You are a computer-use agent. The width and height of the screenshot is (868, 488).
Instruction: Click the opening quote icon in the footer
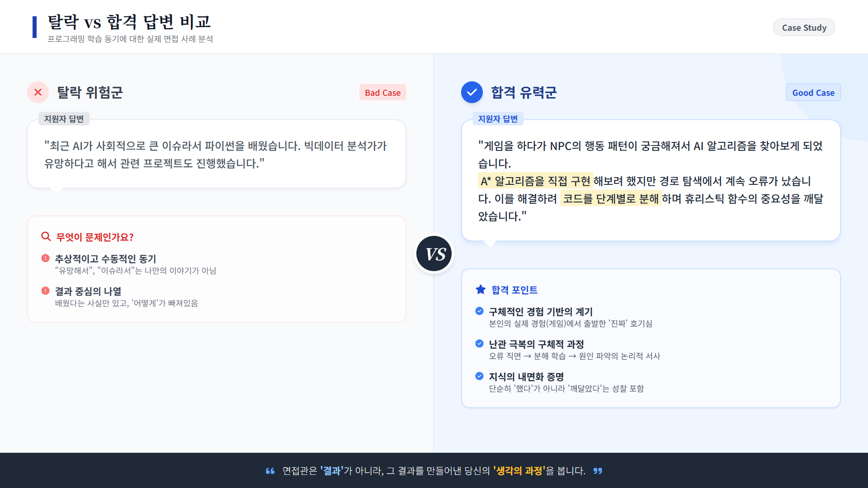(x=270, y=471)
